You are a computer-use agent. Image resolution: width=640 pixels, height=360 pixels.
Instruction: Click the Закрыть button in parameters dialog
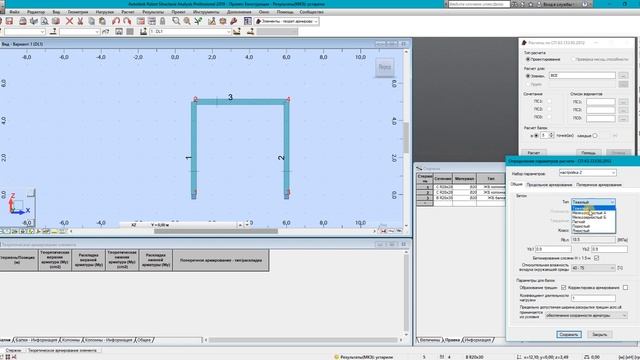600,334
